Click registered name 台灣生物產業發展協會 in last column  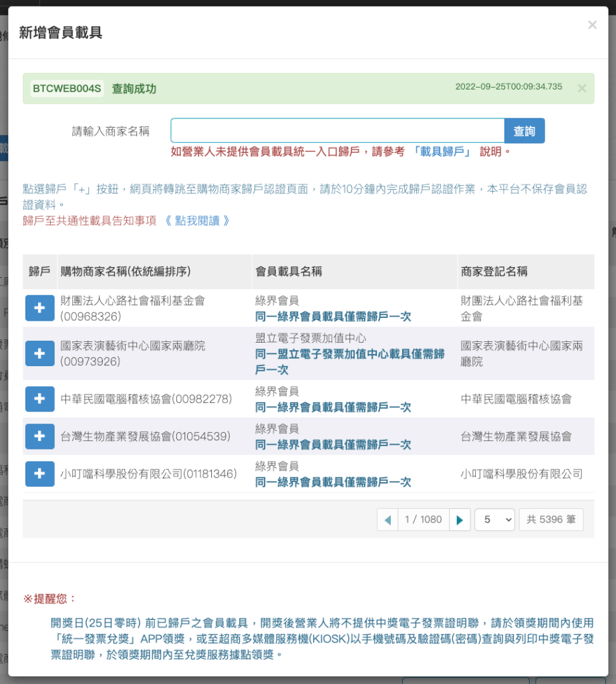coord(516,436)
